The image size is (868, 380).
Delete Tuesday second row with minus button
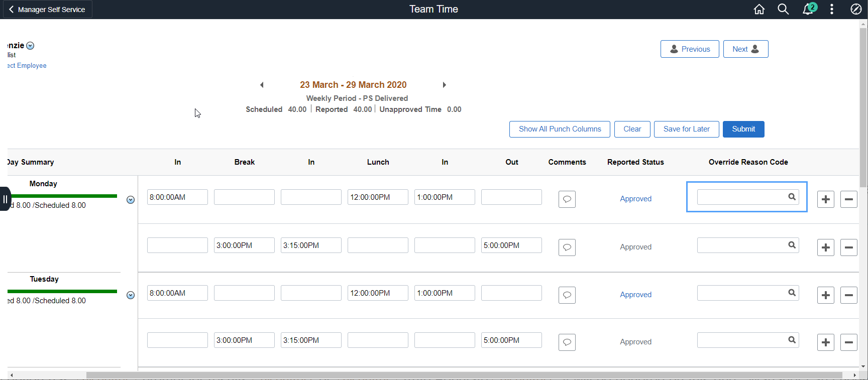click(849, 342)
